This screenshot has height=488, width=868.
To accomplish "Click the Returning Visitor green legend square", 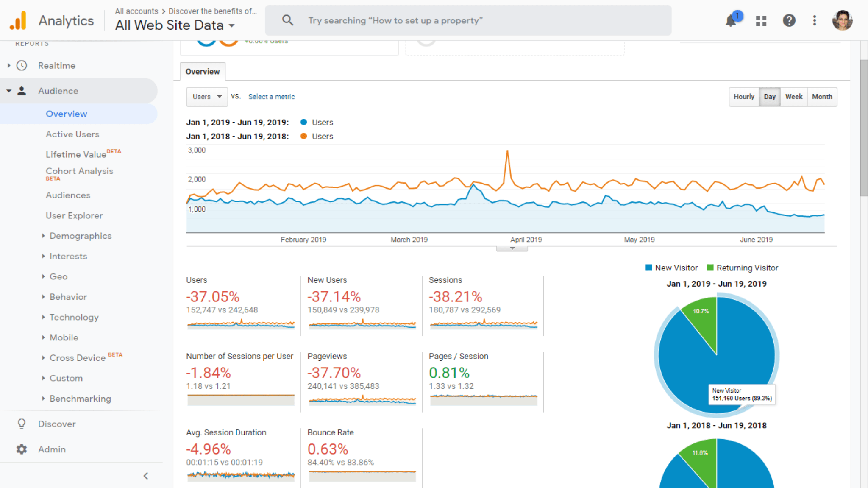I will click(x=710, y=268).
